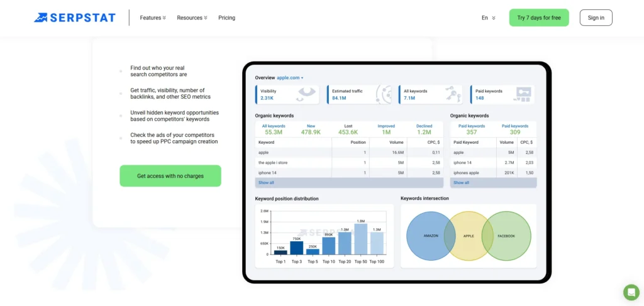The width and height of the screenshot is (644, 306).
Task: Click the Apple circle in Venn diagram
Action: [469, 236]
